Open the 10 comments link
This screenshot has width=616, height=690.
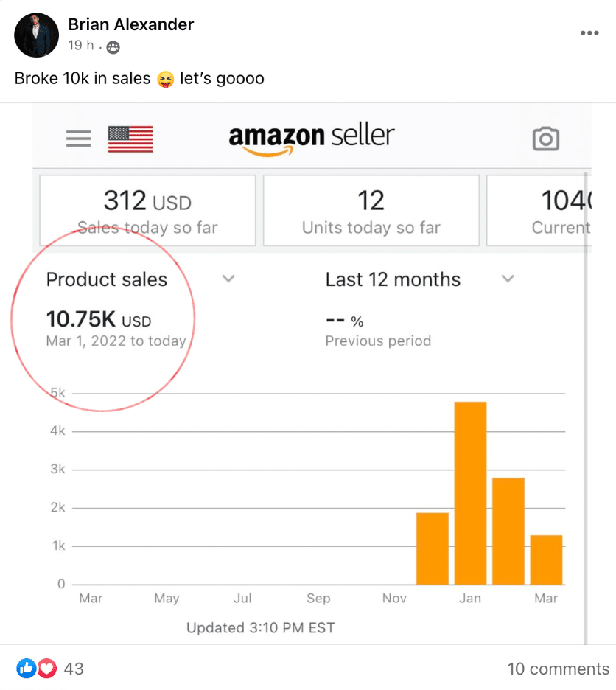pos(559,669)
